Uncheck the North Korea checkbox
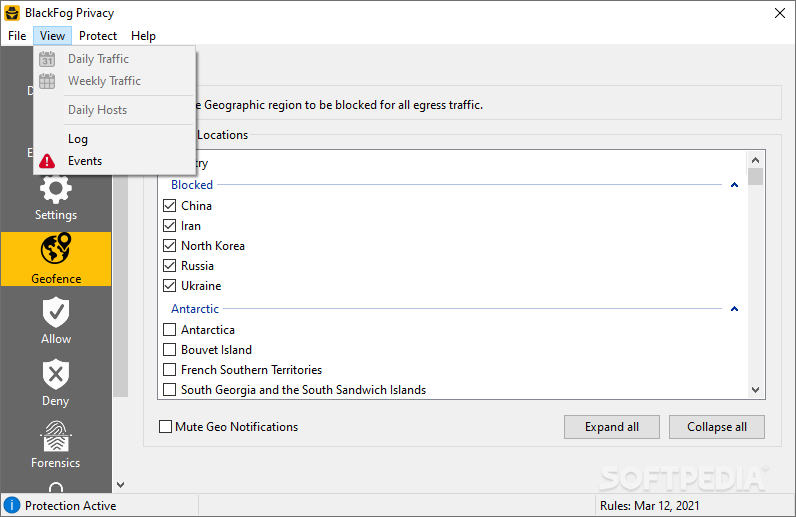This screenshot has height=517, width=796. click(170, 246)
